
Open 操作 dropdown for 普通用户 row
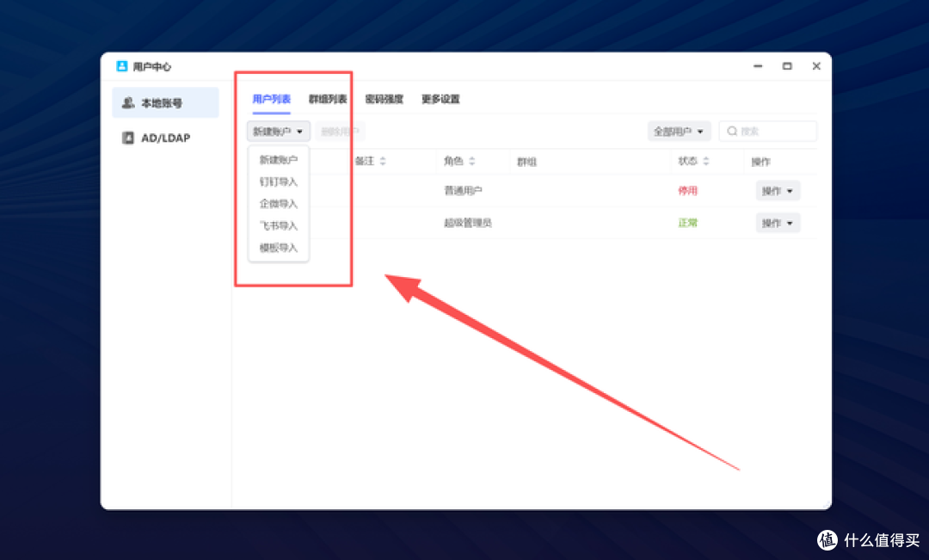pyautogui.click(x=778, y=191)
